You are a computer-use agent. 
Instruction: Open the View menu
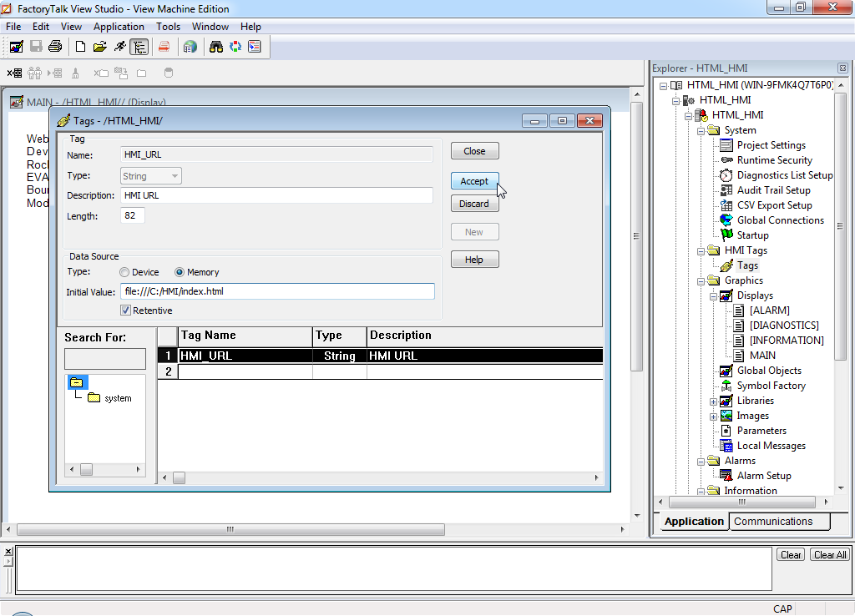coord(71,27)
